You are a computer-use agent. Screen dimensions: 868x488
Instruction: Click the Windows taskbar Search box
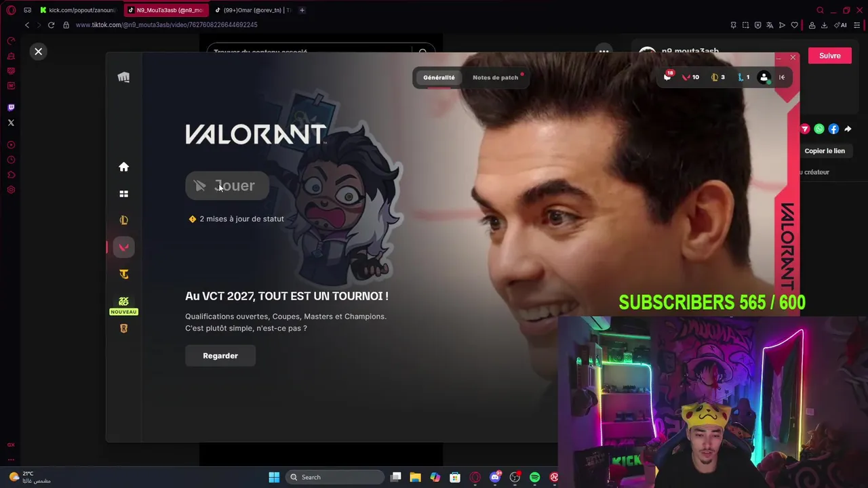(x=335, y=477)
